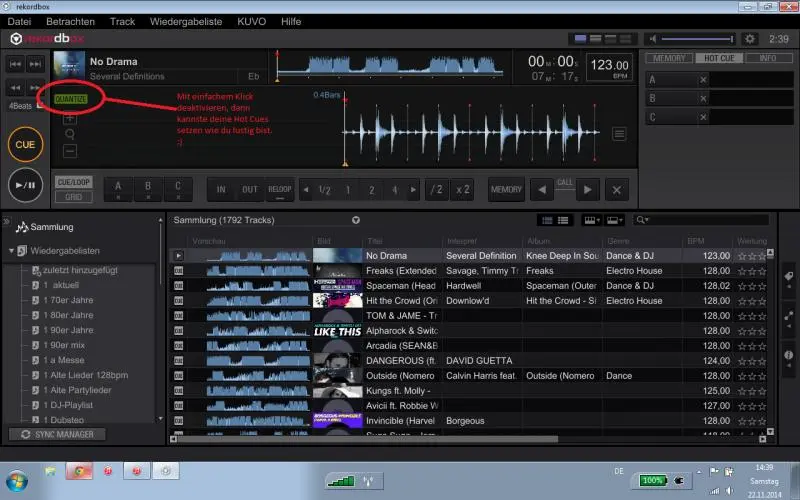The image size is (800, 500).
Task: Expand the search field magnifier dropdown
Action: click(642, 220)
